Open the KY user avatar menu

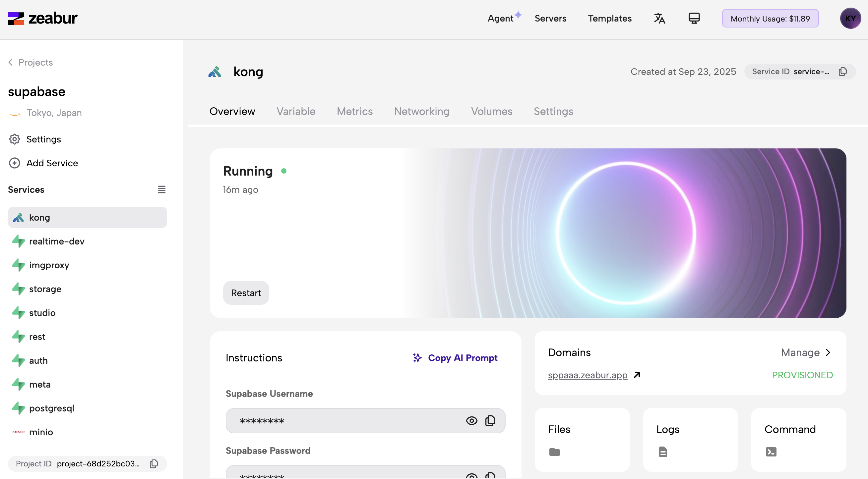850,18
